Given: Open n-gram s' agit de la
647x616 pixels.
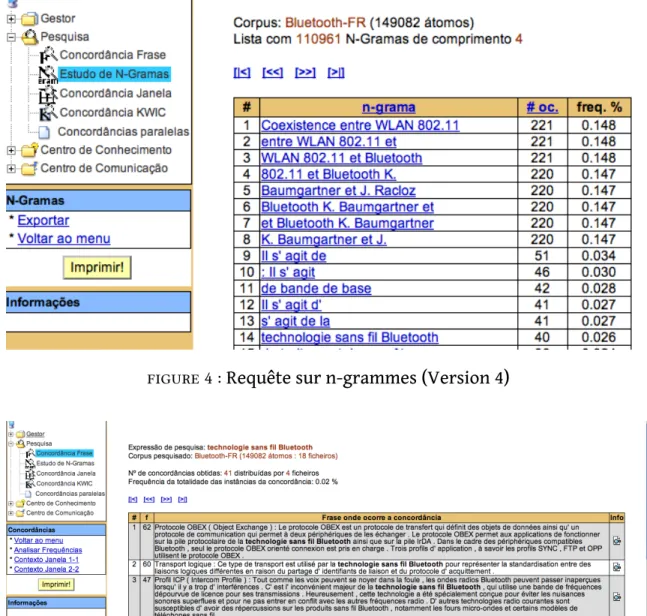Looking at the screenshot, I should point(295,321).
